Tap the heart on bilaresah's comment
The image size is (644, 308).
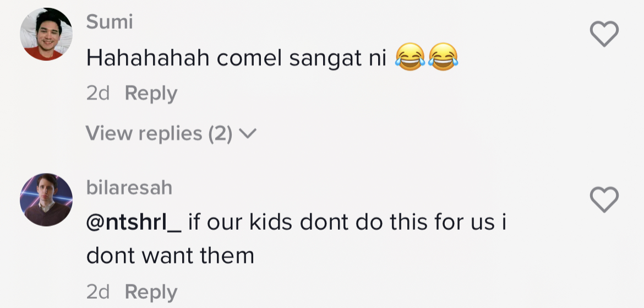604,199
